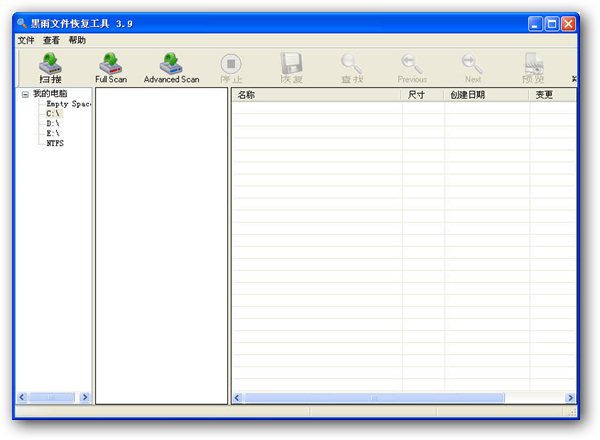Select Empty Space entry in tree

[x=68, y=104]
